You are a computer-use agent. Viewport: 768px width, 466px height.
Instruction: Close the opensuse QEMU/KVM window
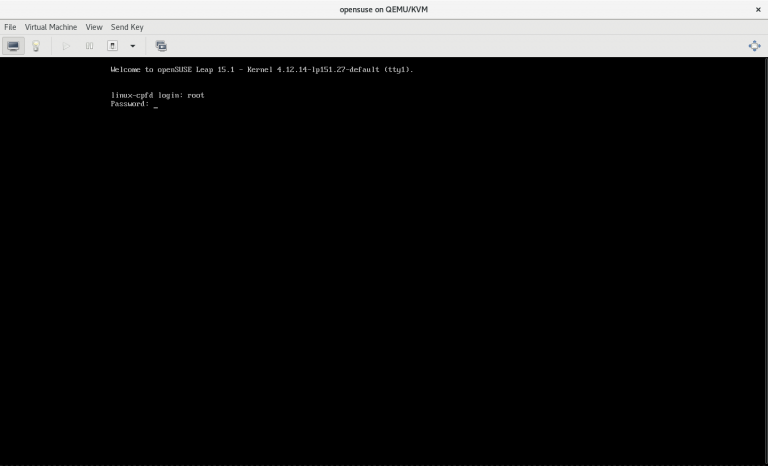coord(758,9)
